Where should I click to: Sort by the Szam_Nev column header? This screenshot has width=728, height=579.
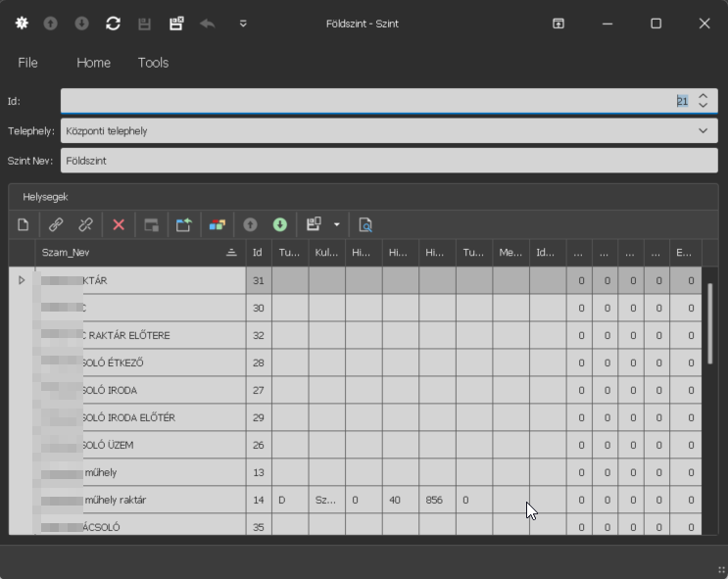point(141,253)
